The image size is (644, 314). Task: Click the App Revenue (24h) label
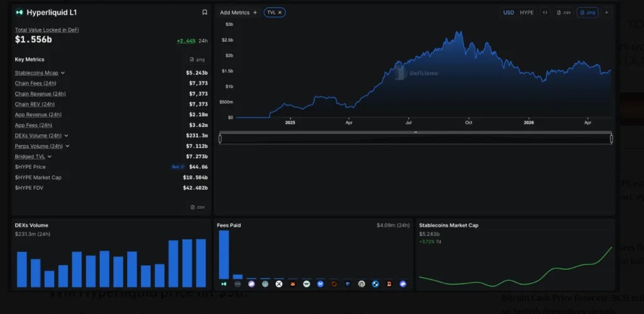[x=38, y=115]
